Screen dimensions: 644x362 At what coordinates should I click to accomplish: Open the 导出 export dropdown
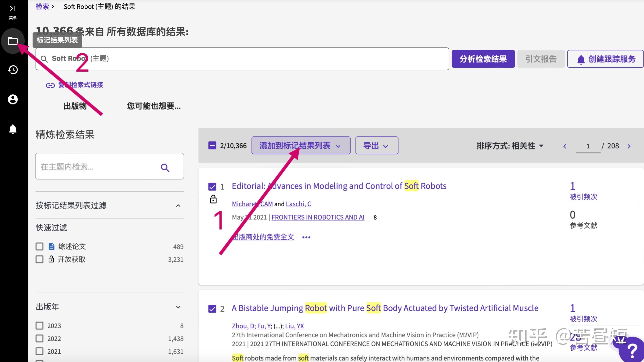[377, 146]
